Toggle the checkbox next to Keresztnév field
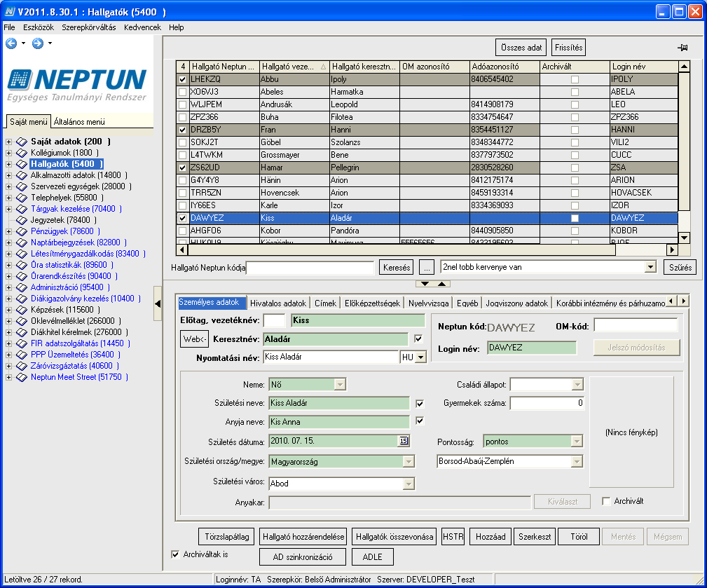The width and height of the screenshot is (707, 588). (418, 339)
